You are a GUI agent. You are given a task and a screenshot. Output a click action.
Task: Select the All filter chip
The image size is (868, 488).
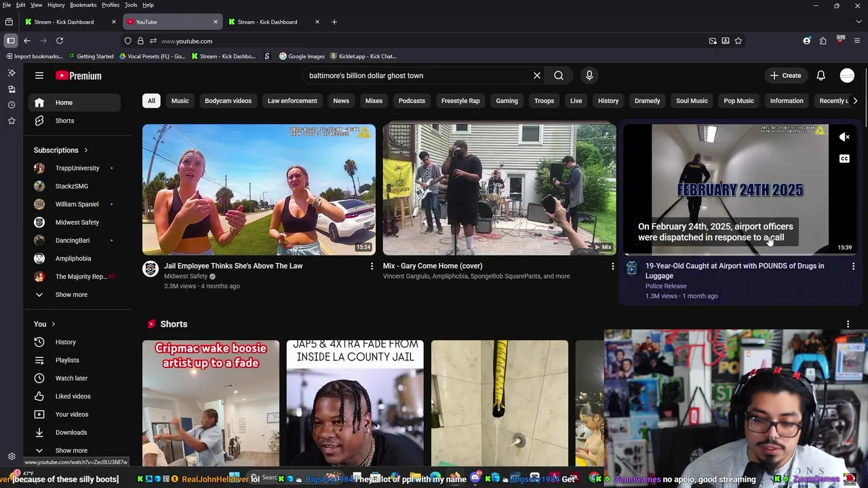coord(151,101)
